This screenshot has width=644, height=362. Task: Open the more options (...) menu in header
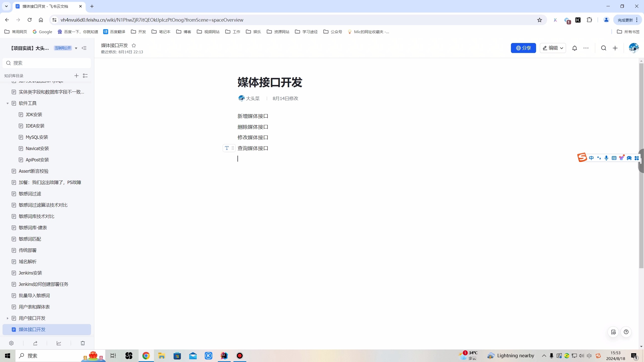tap(586, 48)
